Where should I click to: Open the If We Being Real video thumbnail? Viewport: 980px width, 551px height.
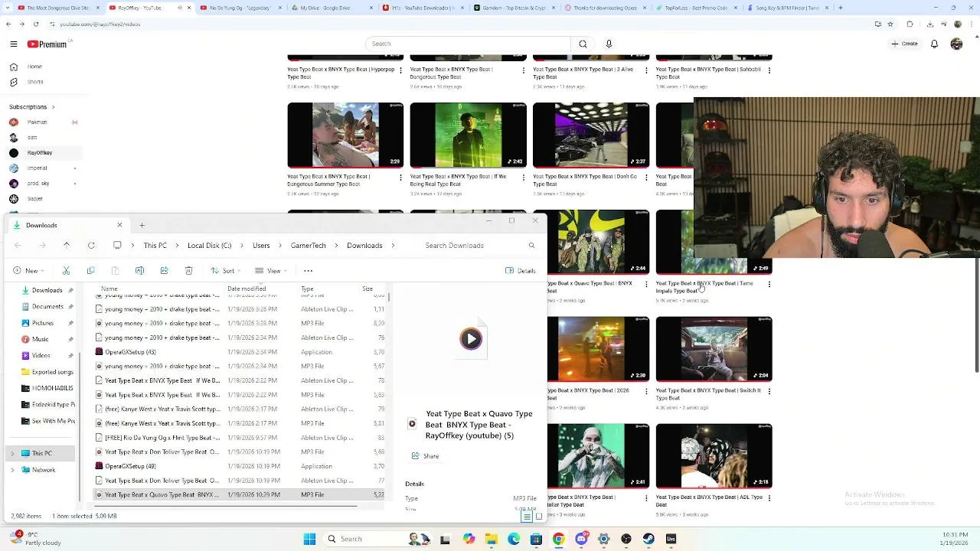pos(469,135)
